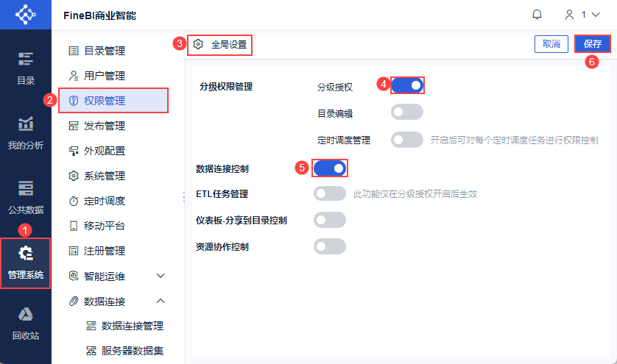617x364 pixels.
Task: Open the 目录 section in left sidebar
Action: pyautogui.click(x=26, y=68)
